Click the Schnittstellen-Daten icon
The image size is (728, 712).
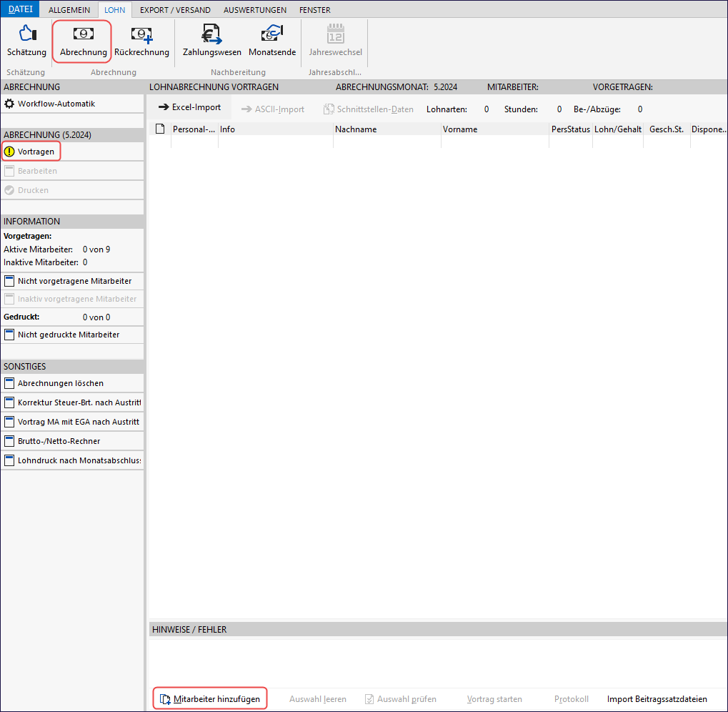tap(329, 109)
